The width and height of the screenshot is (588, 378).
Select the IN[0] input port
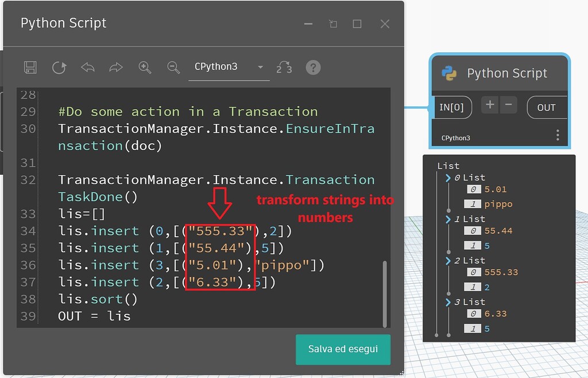(453, 107)
